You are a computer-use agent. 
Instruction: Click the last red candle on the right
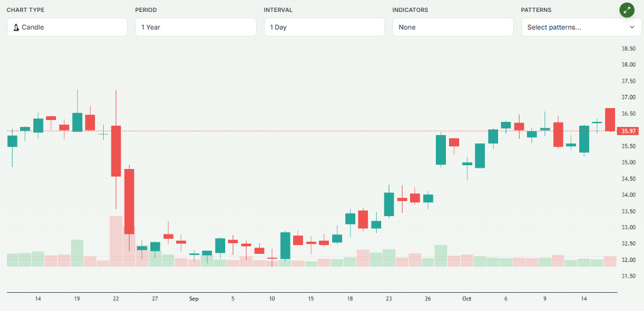[x=610, y=119]
